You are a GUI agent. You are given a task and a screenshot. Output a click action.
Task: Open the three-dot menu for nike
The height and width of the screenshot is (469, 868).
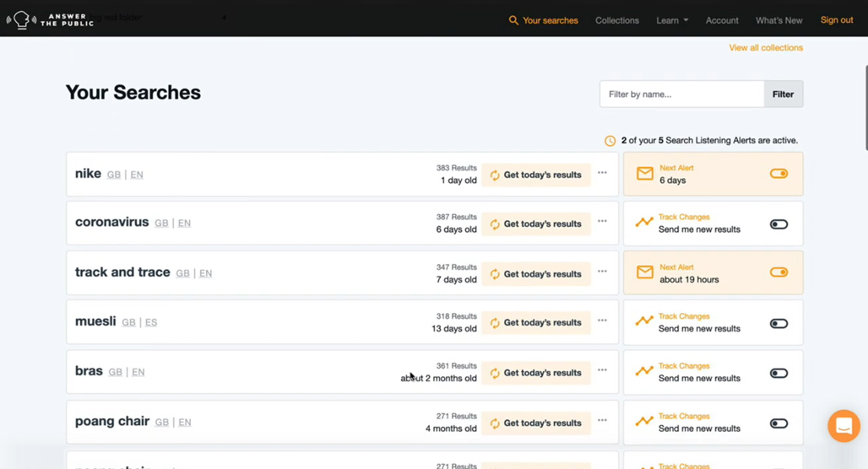click(x=602, y=173)
